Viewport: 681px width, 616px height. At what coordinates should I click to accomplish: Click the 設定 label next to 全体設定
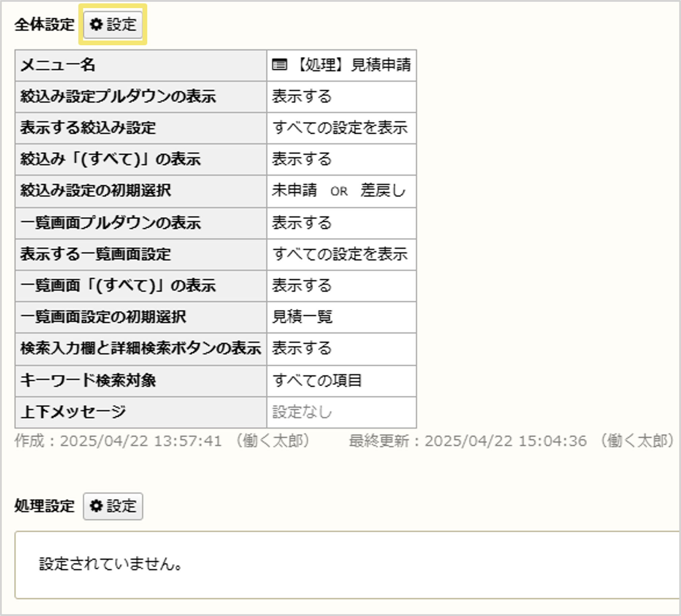click(121, 25)
